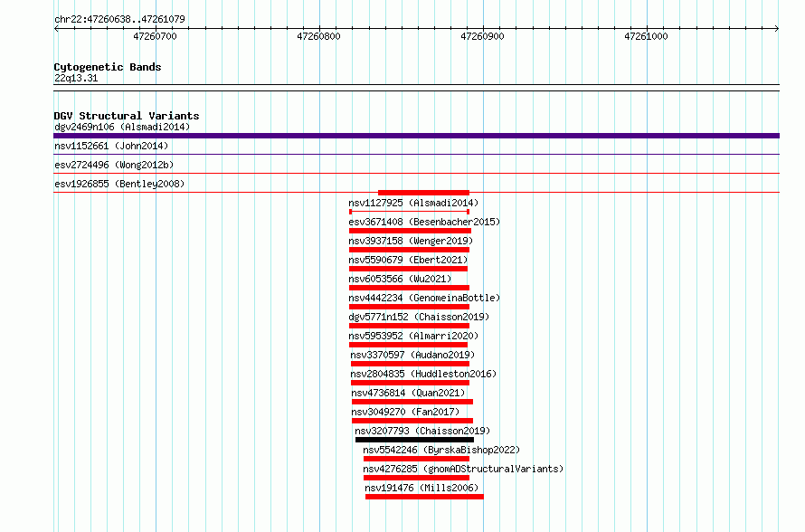Click the dgv2469n106 (Alsmadi2014) label
Viewport: 805px width, 532px height.
pos(122,127)
